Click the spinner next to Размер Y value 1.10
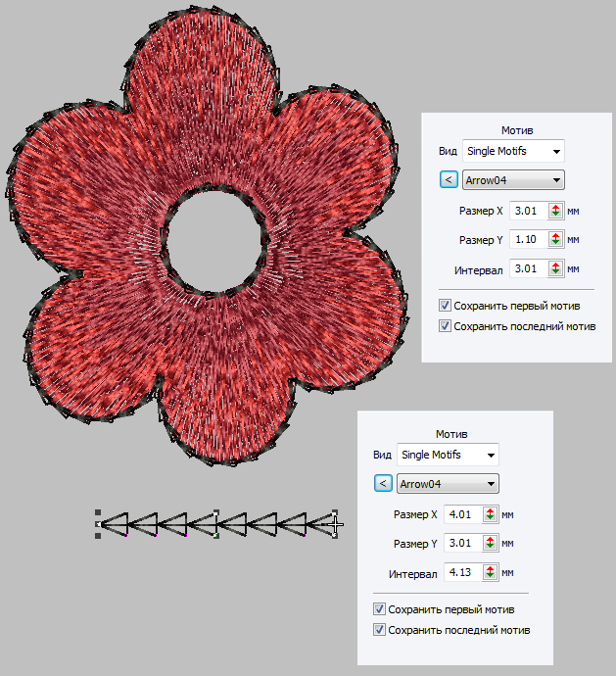 tap(555, 239)
